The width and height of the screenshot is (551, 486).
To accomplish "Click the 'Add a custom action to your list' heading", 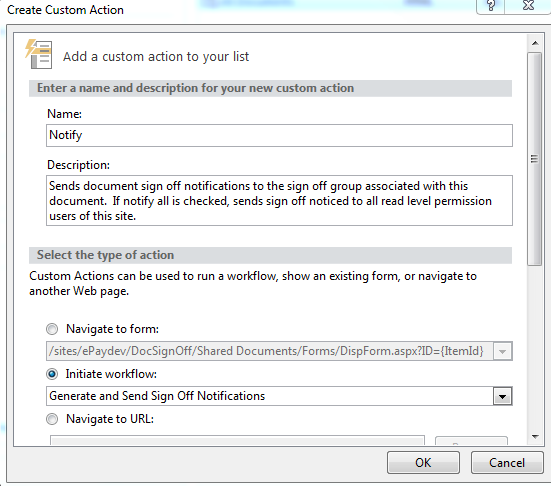I will pos(156,57).
